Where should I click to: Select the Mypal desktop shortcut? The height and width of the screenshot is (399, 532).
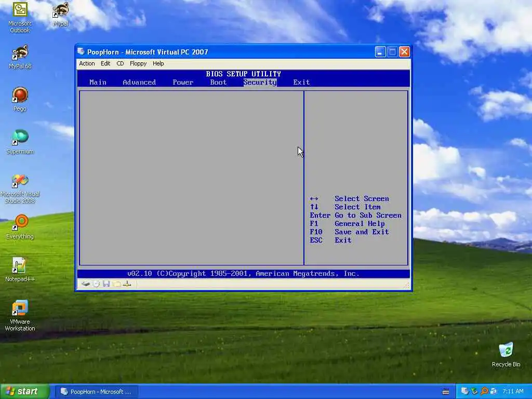pos(61,15)
